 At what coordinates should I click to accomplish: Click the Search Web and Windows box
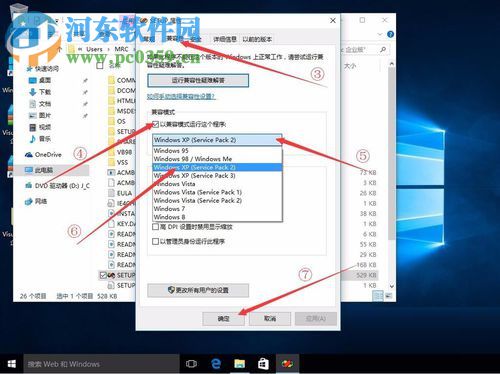(101, 364)
